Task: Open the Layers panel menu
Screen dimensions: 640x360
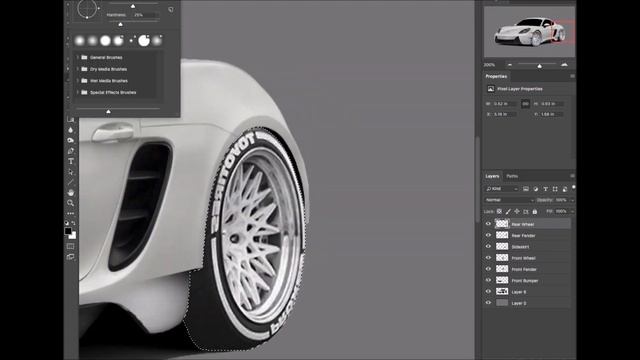Action: pyautogui.click(x=572, y=176)
